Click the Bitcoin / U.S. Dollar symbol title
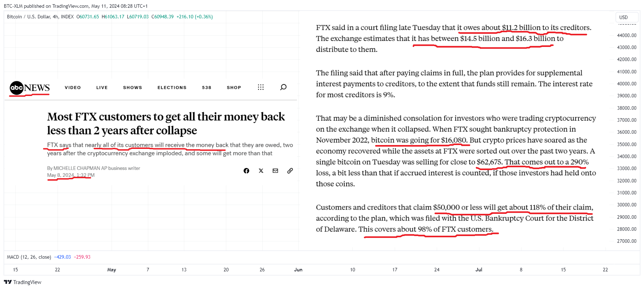Image resolution: width=644 pixels, height=289 pixels. point(40,17)
